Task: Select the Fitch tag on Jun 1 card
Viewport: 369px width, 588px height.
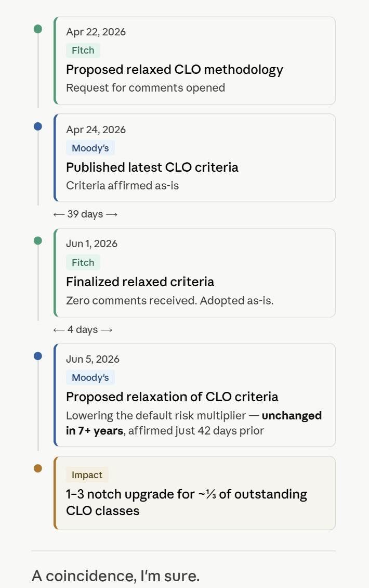Action: tap(83, 262)
